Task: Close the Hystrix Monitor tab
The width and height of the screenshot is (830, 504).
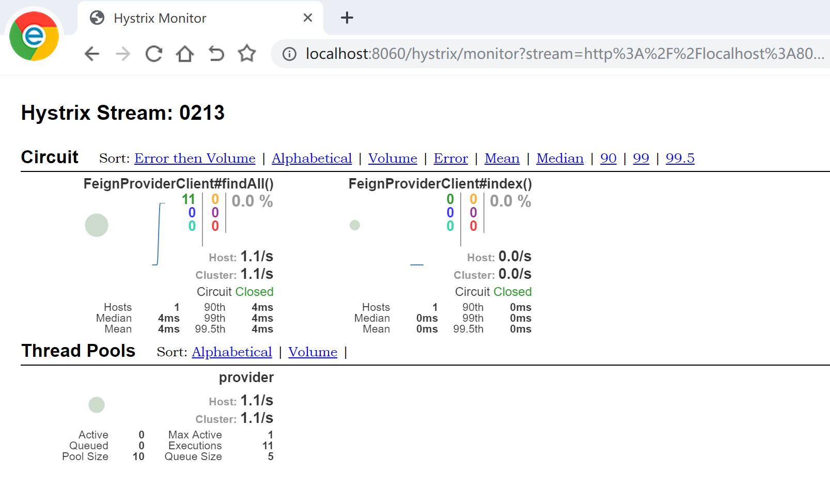Action: (x=308, y=18)
